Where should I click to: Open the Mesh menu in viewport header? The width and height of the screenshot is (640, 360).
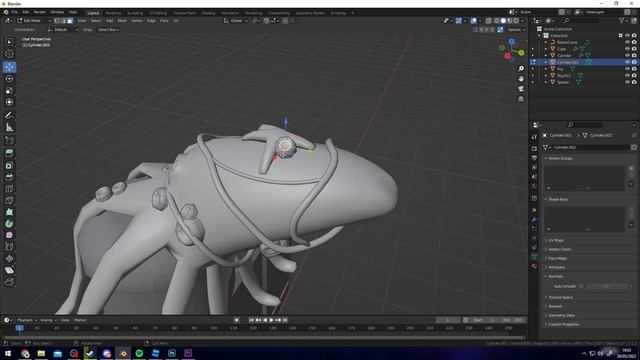(122, 20)
